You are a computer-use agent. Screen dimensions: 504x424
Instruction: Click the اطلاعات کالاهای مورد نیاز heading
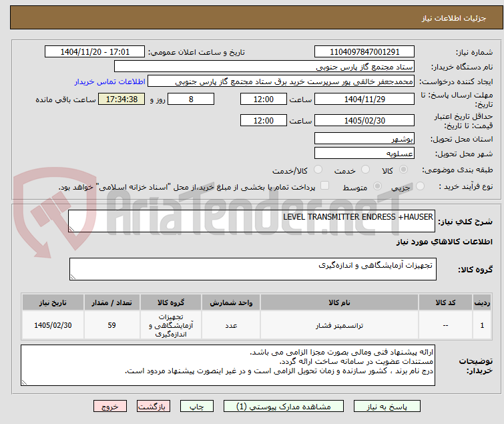[444, 242]
